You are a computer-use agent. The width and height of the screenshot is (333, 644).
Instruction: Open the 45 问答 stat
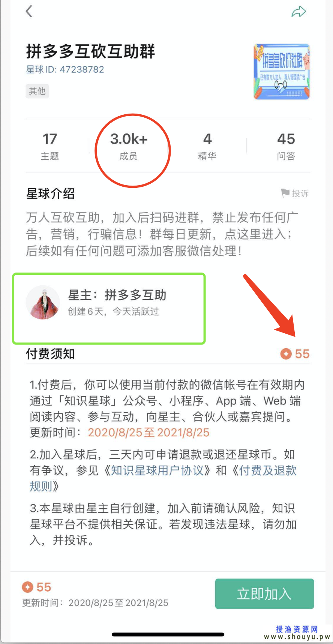coord(286,146)
